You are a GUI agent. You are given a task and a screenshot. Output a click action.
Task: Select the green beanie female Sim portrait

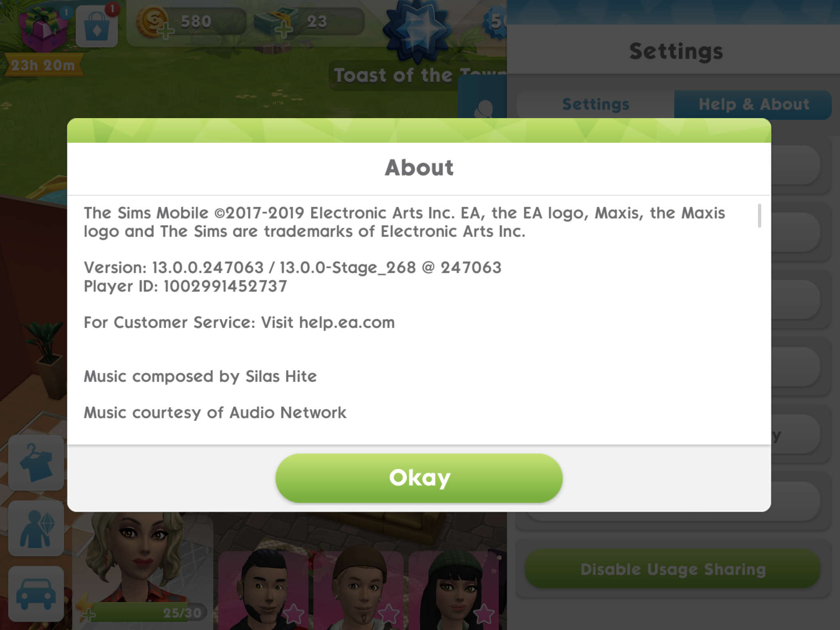coord(454,590)
